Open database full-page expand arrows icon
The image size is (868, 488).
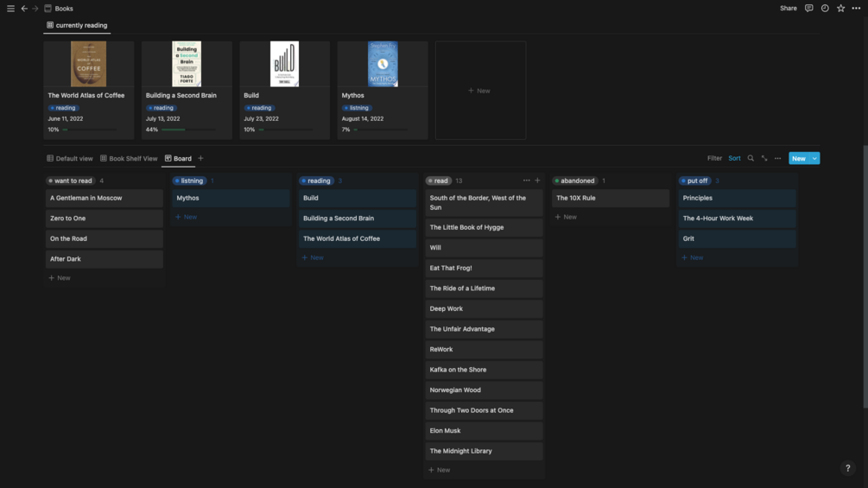(x=764, y=158)
